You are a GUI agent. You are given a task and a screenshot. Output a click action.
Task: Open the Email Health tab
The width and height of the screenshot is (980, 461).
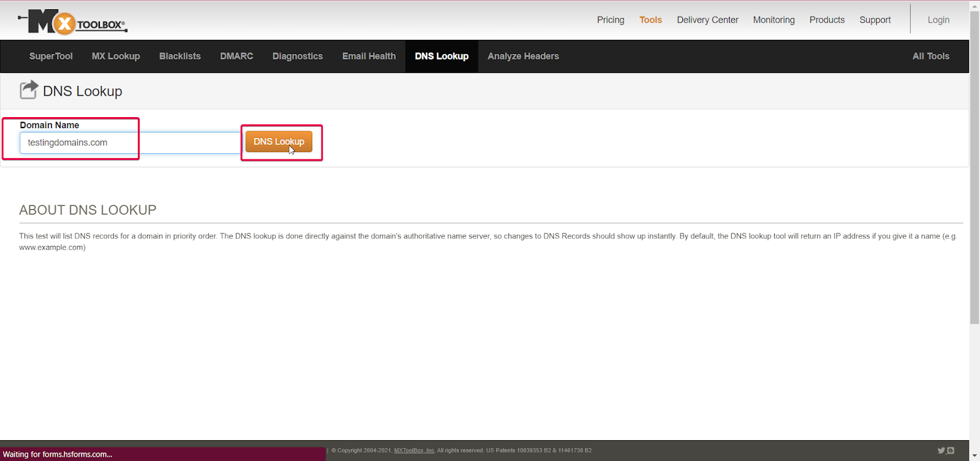[x=369, y=56]
